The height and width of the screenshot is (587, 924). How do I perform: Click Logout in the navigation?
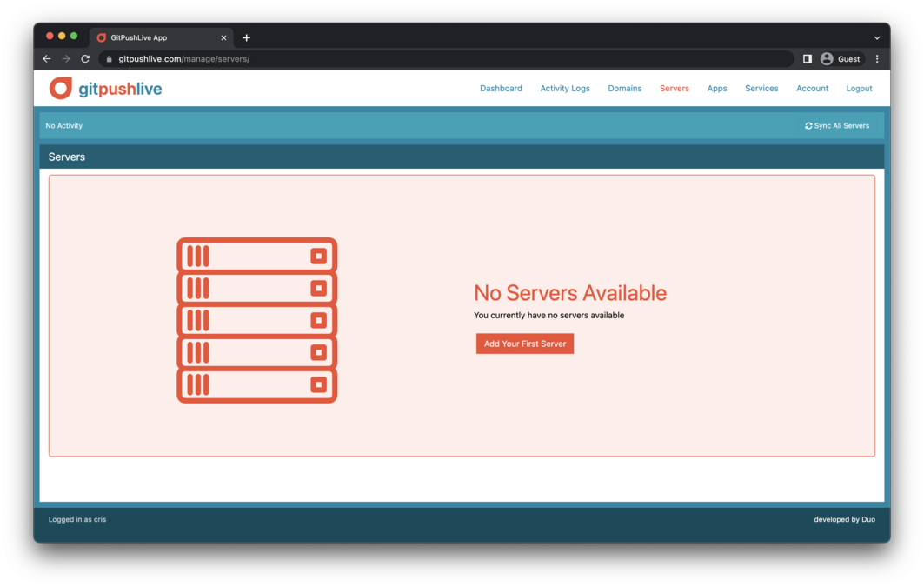[x=859, y=88]
